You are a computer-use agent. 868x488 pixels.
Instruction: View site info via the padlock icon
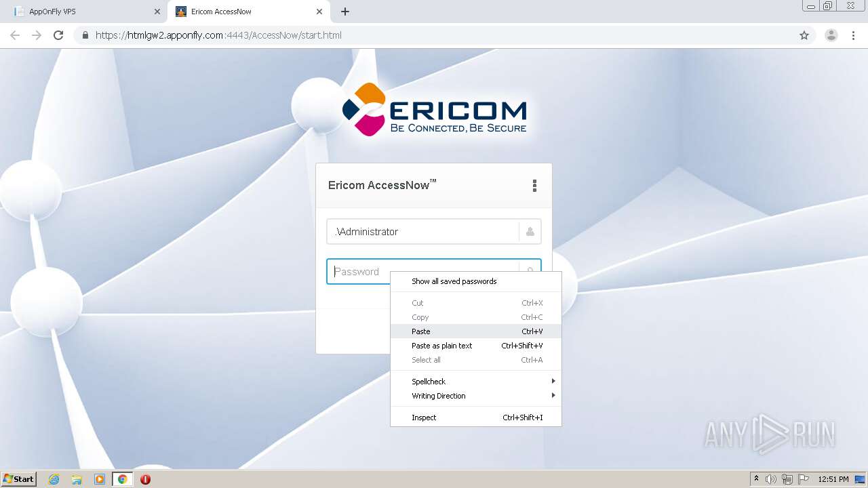pos(85,35)
